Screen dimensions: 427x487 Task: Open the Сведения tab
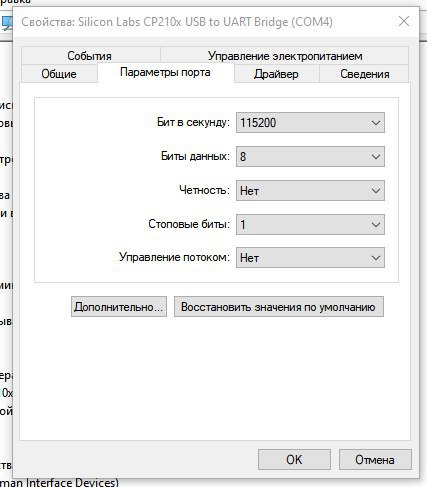[x=364, y=74]
